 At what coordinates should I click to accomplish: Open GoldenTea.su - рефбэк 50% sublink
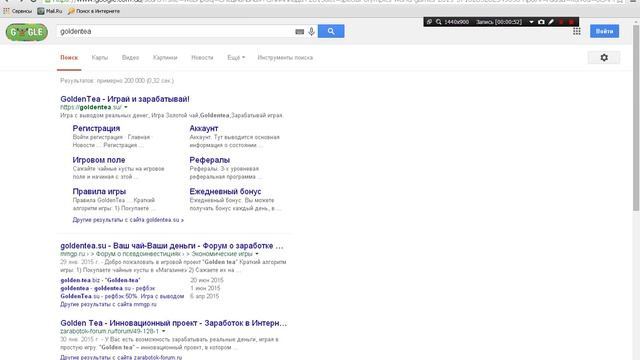(x=122, y=296)
